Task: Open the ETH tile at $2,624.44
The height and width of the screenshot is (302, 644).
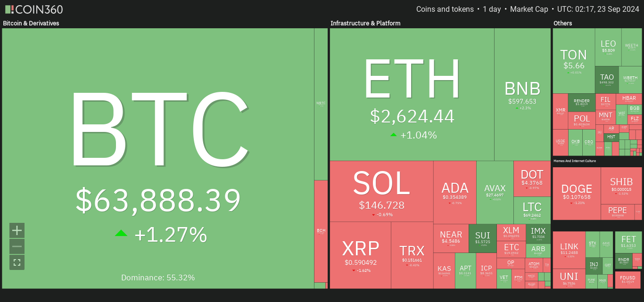Action: click(x=412, y=94)
